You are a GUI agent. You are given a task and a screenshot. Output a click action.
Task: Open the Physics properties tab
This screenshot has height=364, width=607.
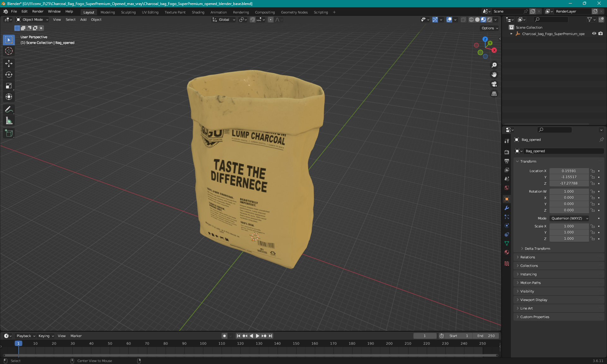[507, 226]
